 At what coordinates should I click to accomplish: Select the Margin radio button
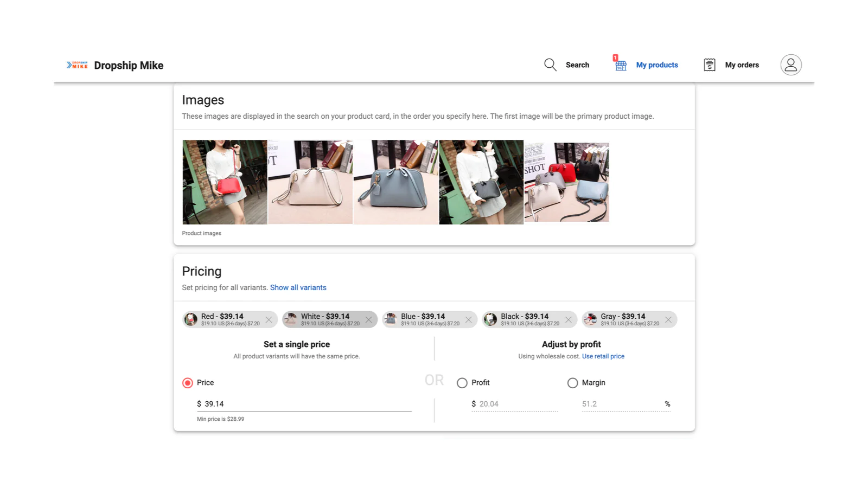click(x=572, y=383)
